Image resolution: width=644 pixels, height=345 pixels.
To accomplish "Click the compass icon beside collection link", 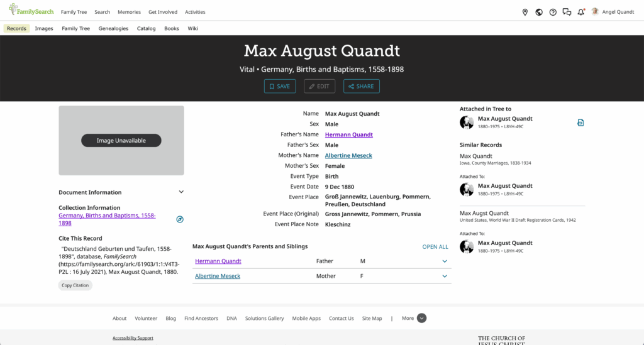I will click(x=180, y=219).
